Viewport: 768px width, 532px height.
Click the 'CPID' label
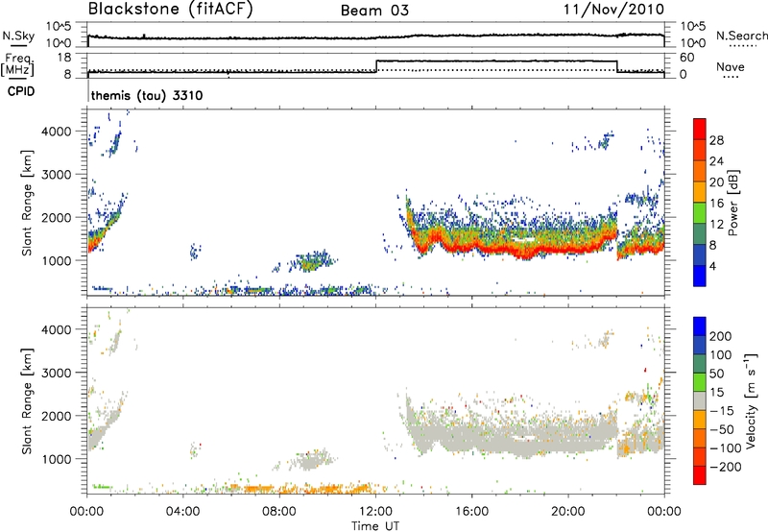click(x=21, y=91)
